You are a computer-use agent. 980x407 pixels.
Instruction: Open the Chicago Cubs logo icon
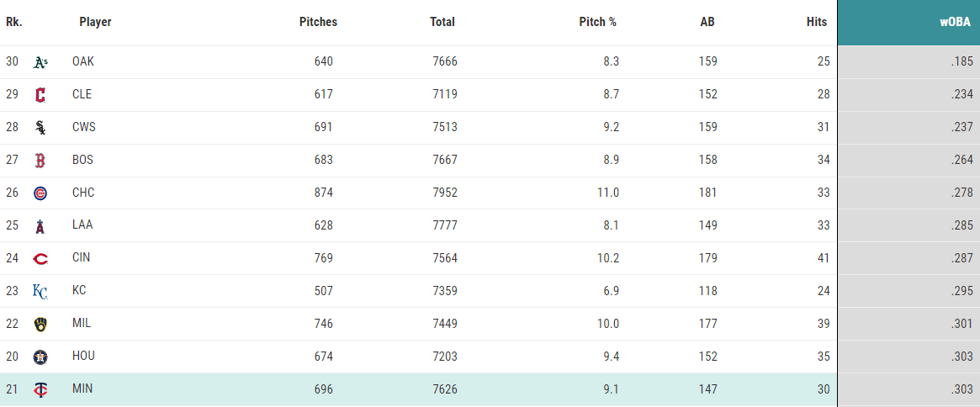pos(40,193)
